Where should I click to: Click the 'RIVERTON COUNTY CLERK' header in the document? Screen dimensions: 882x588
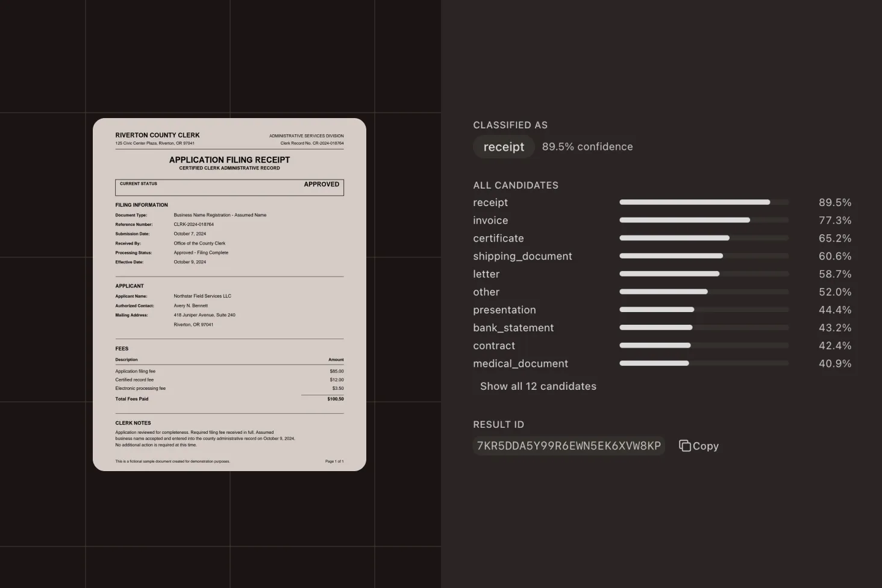point(157,135)
